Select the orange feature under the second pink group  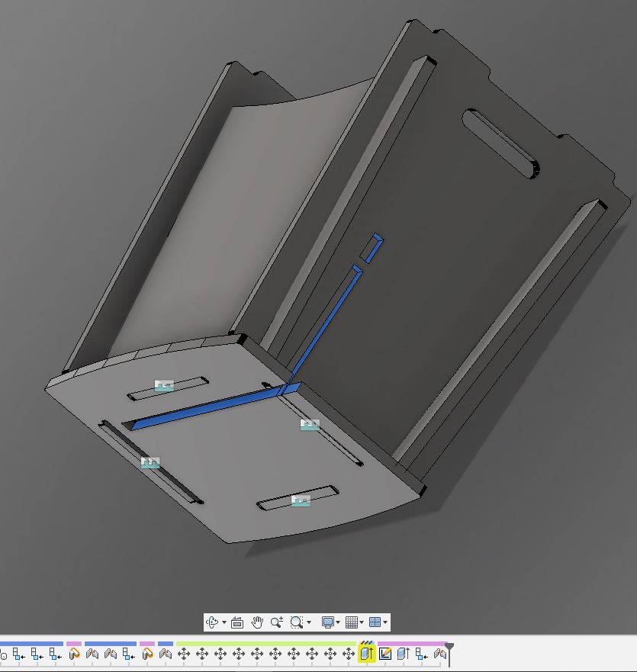click(147, 654)
